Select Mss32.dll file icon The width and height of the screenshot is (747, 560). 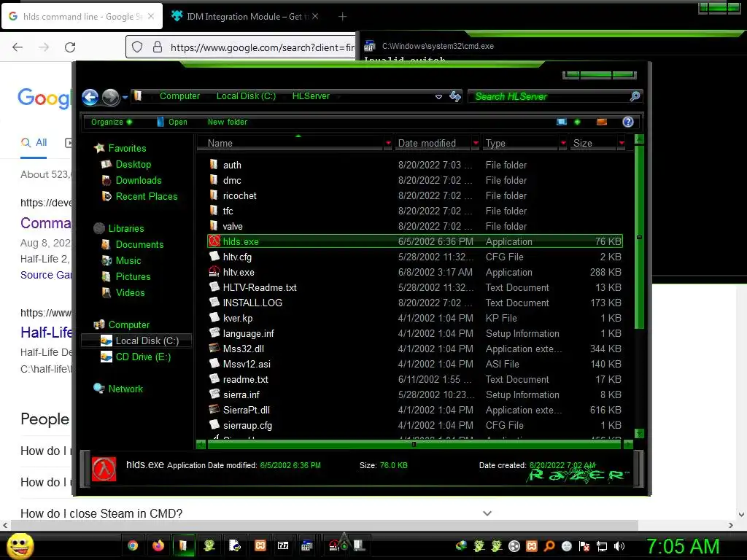tap(214, 349)
